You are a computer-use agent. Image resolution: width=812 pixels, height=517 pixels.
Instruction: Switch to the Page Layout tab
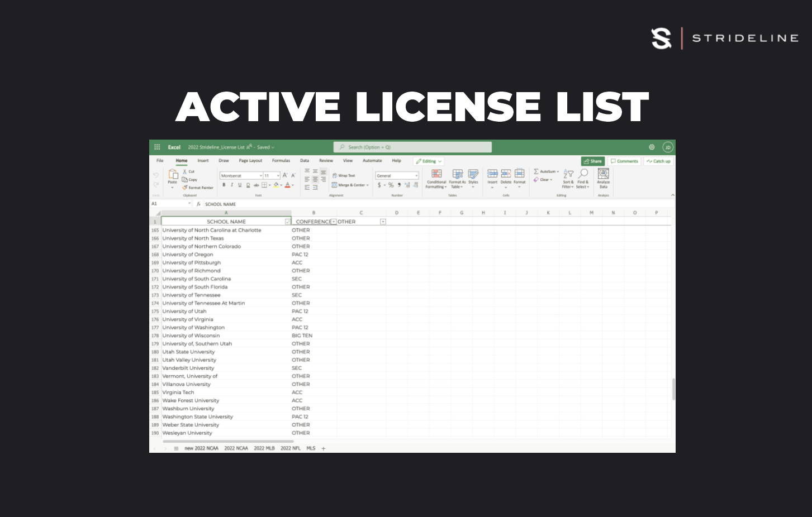(250, 161)
